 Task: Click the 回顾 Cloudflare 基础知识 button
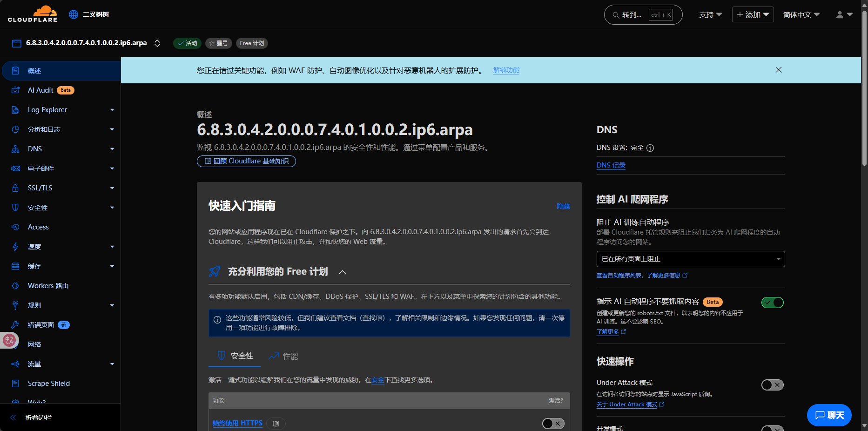[246, 161]
